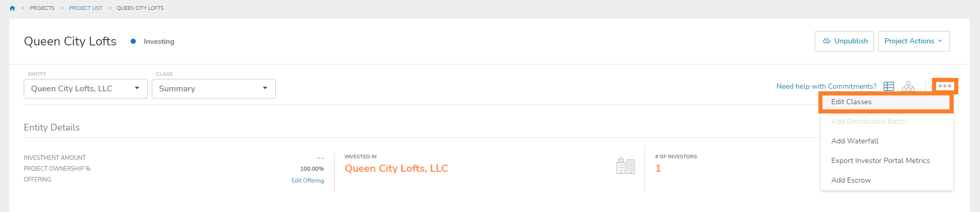
Task: Select Export Investor Portal Metrics
Action: pos(880,160)
